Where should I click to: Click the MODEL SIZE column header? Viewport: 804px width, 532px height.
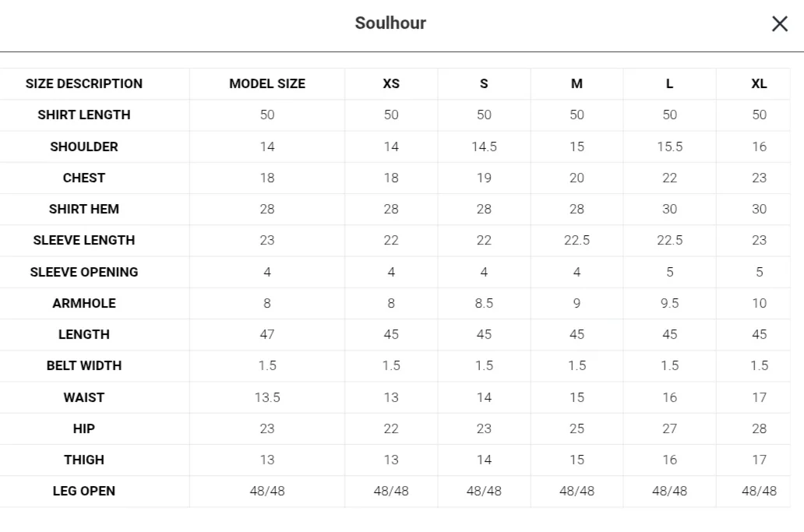[x=267, y=84]
